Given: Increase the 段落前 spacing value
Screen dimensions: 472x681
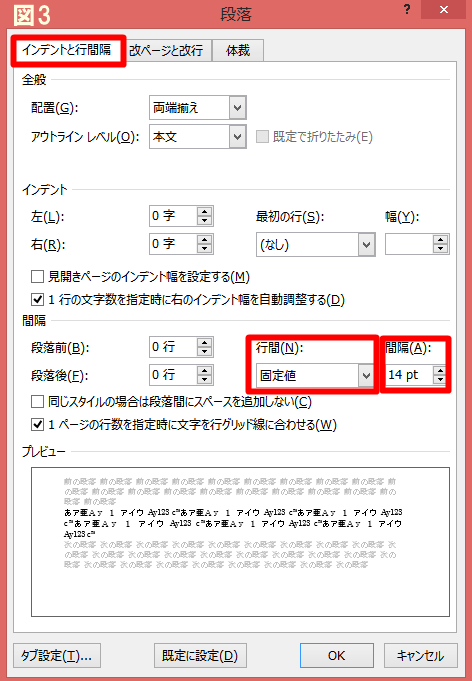Looking at the screenshot, I should point(204,342).
